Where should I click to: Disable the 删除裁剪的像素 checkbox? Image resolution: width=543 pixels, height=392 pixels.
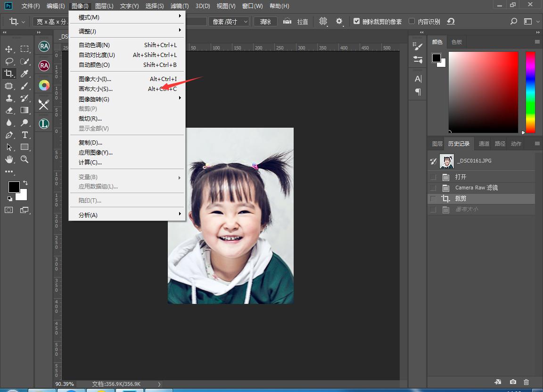click(357, 21)
